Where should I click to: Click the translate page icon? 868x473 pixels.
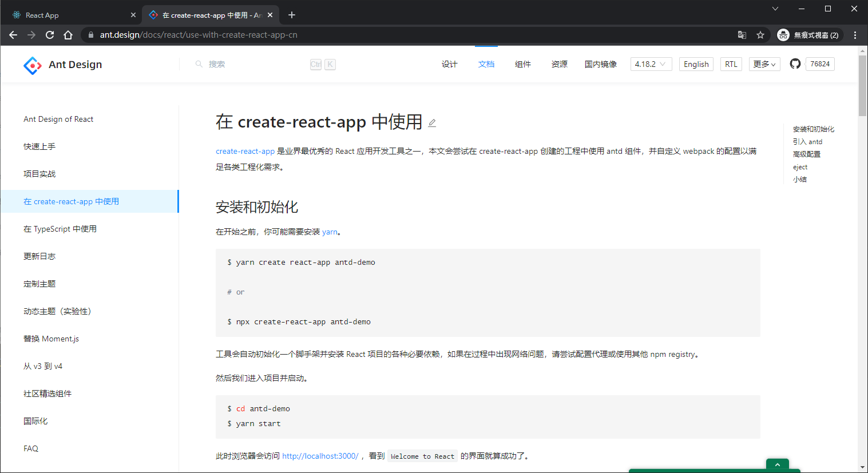point(742,35)
